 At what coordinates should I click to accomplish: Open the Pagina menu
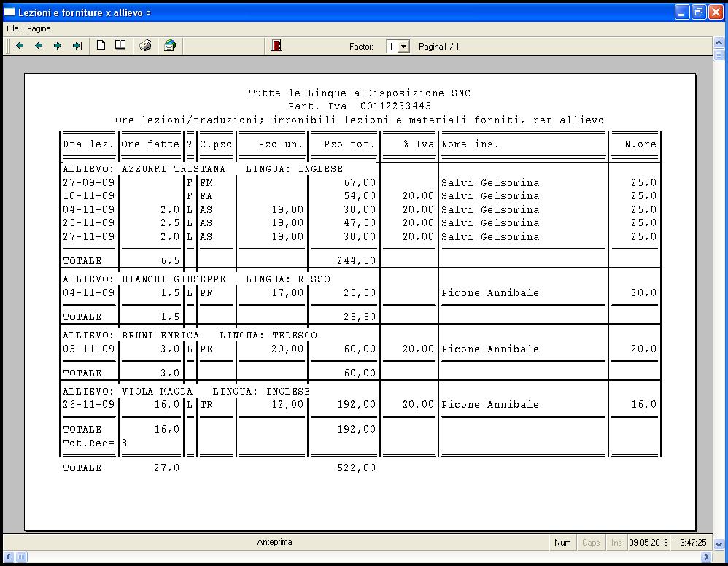[39, 28]
